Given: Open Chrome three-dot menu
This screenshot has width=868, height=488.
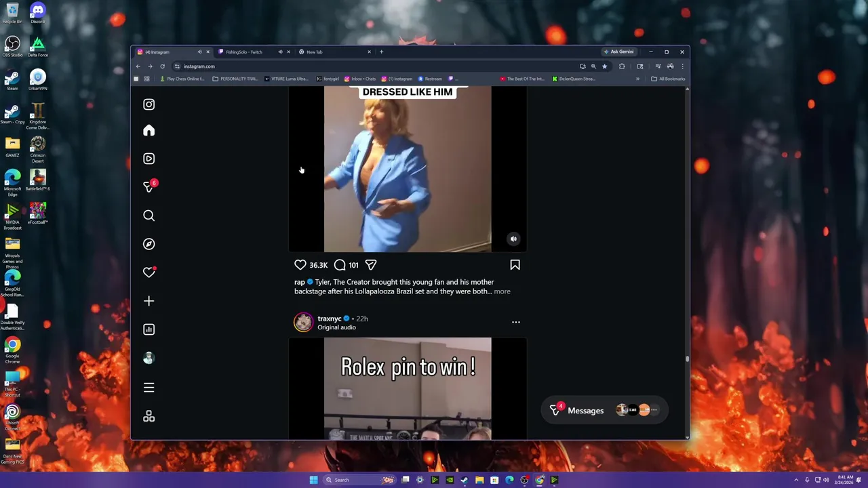Looking at the screenshot, I should (x=682, y=66).
